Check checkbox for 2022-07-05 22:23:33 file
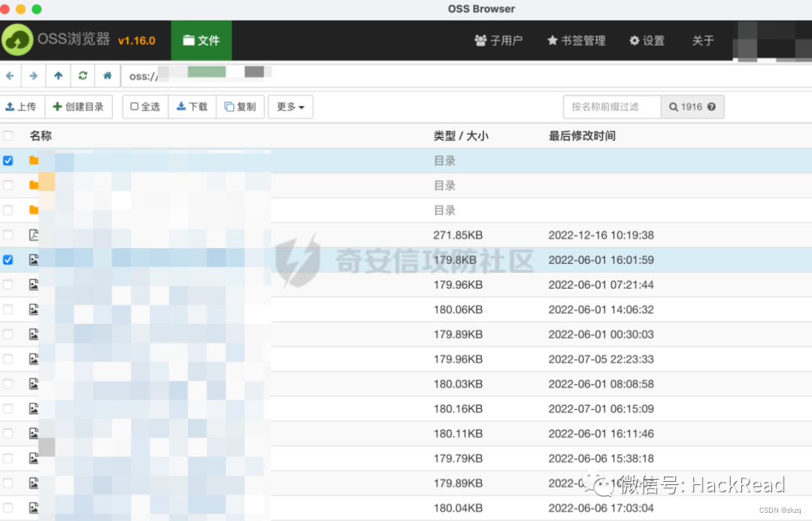 point(8,359)
